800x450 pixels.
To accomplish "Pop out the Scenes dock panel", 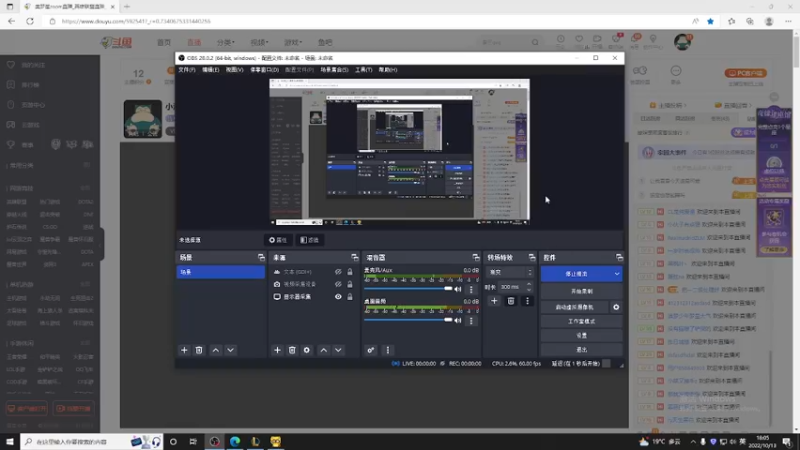I will 261,258.
